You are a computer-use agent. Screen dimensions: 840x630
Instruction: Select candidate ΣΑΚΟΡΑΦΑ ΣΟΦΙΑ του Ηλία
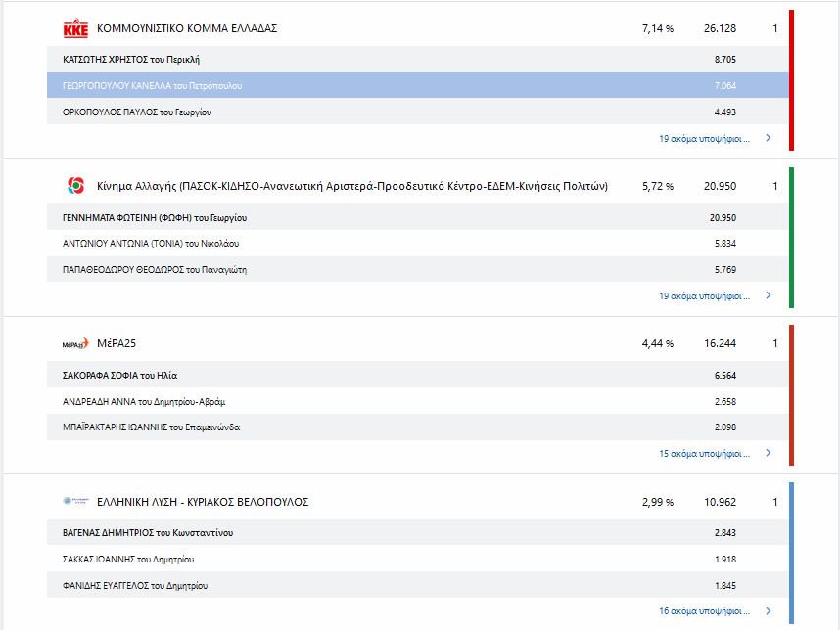pyautogui.click(x=120, y=376)
